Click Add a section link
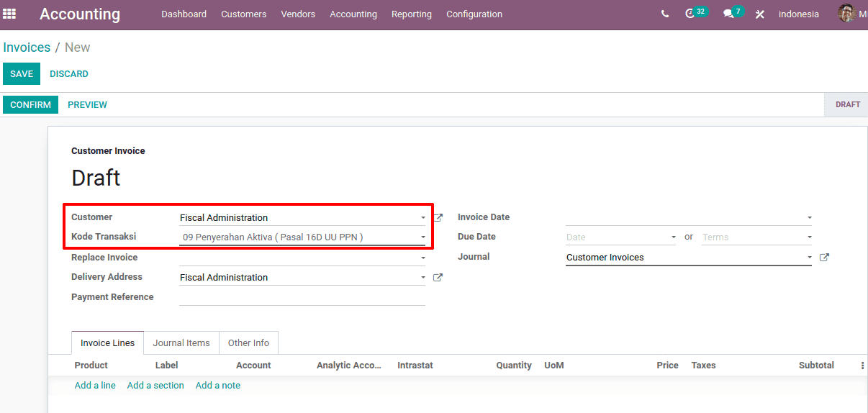Viewport: 868px width, 413px height. pyautogui.click(x=155, y=386)
